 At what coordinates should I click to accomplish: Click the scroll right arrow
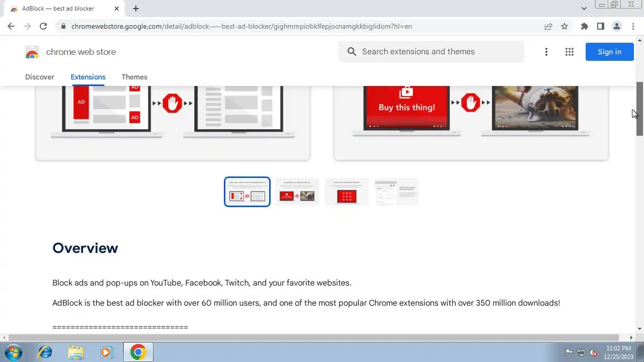pyautogui.click(x=632, y=337)
